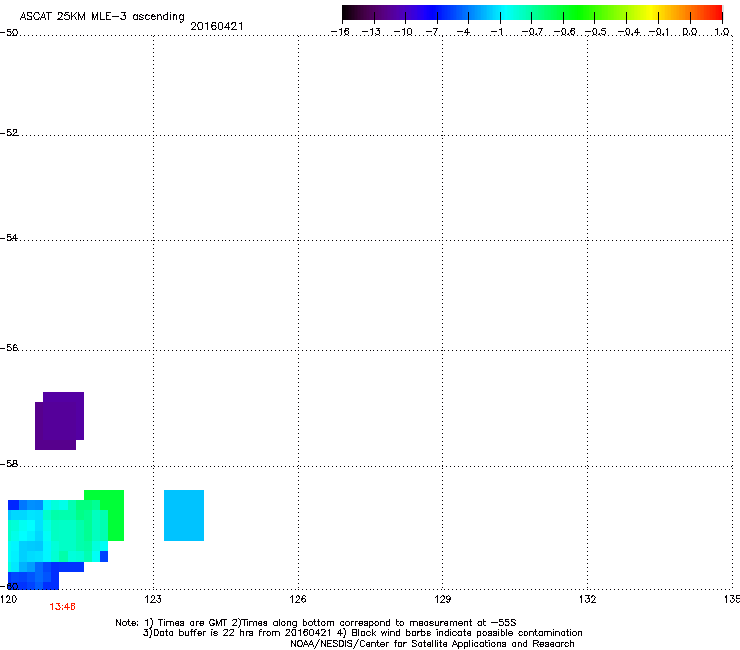Click the '-16' color scale label
This screenshot has width=740, height=650.
[x=340, y=32]
